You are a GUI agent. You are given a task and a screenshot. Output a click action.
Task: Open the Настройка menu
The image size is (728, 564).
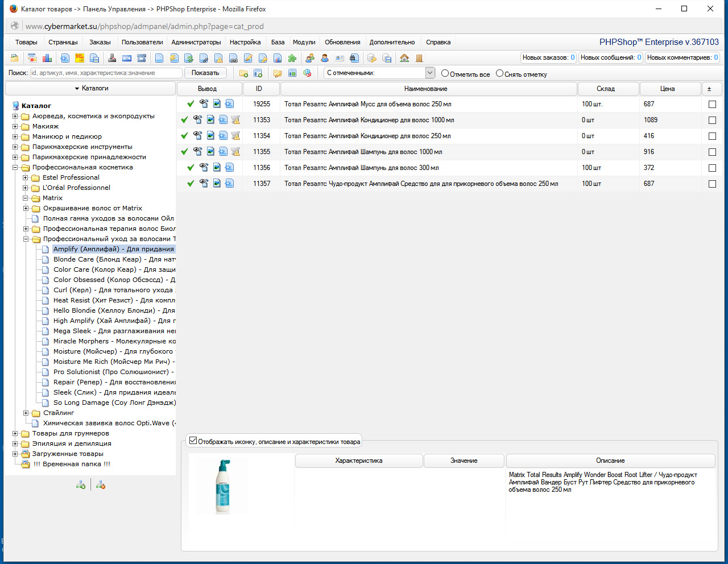pyautogui.click(x=245, y=42)
